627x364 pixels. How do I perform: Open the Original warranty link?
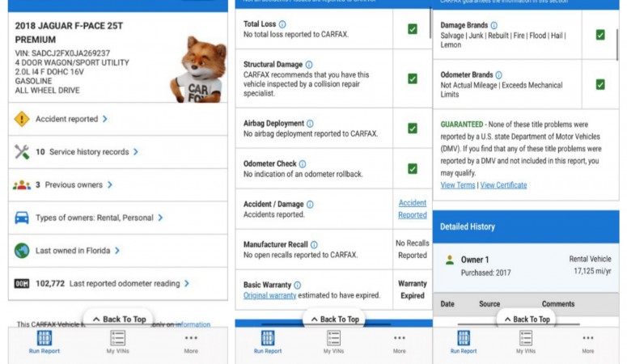(269, 295)
